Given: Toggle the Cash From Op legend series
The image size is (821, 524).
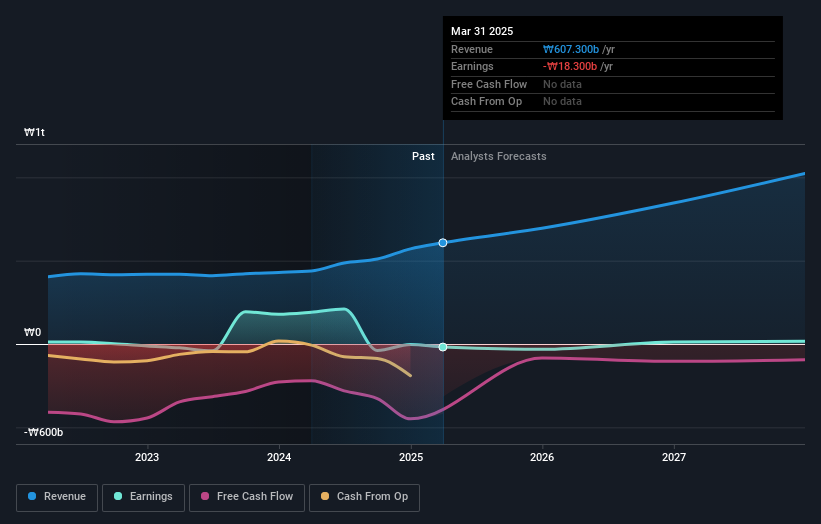Looking at the screenshot, I should pos(364,497).
